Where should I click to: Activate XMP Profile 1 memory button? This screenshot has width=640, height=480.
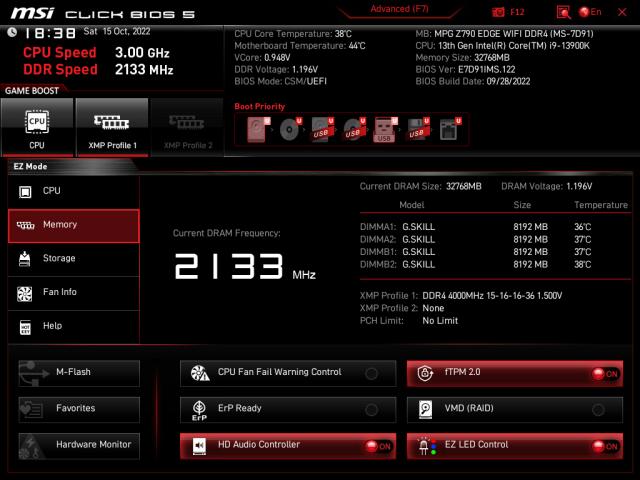(112, 127)
